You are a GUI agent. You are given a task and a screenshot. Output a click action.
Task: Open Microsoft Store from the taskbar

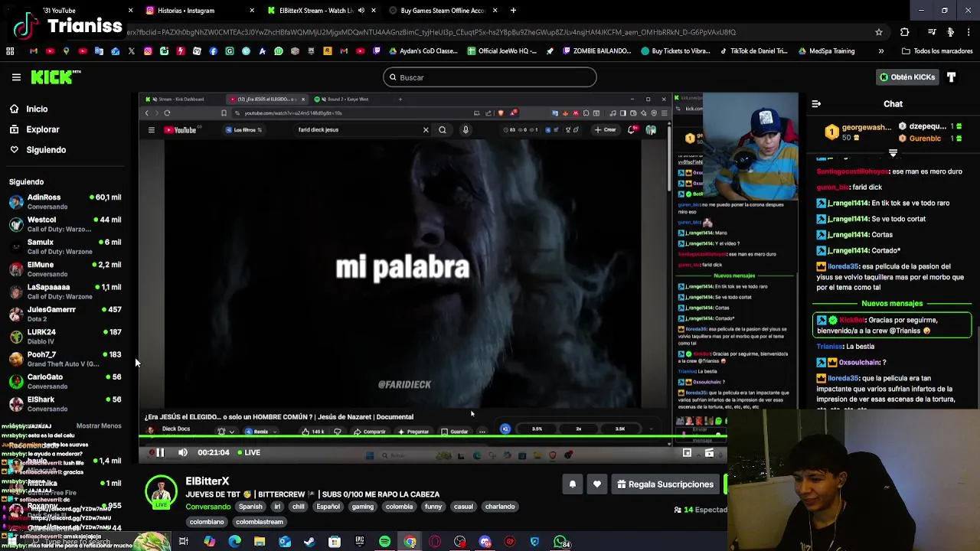335,542
